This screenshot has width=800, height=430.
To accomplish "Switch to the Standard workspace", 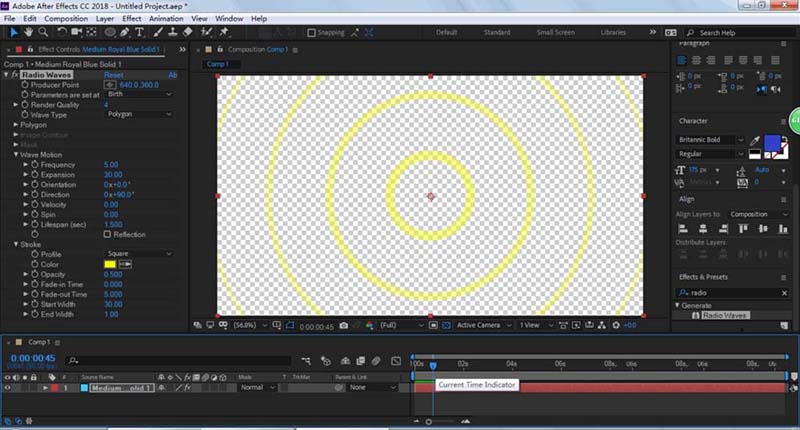I will coord(497,32).
